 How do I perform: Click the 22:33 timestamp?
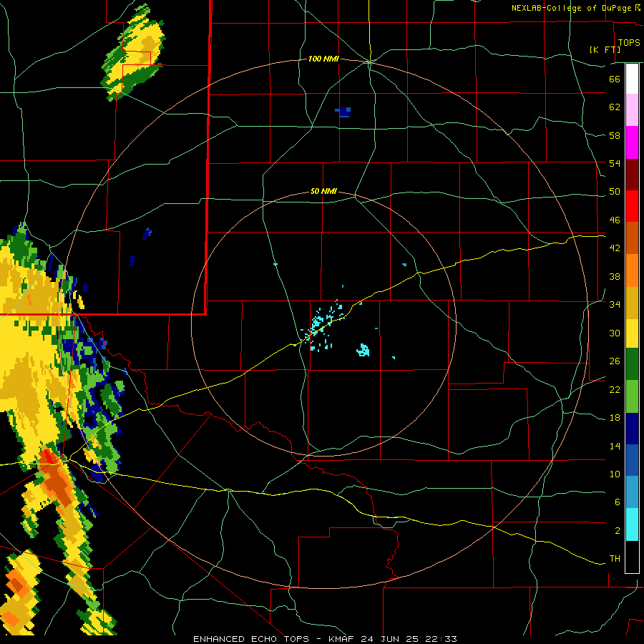tap(440, 639)
